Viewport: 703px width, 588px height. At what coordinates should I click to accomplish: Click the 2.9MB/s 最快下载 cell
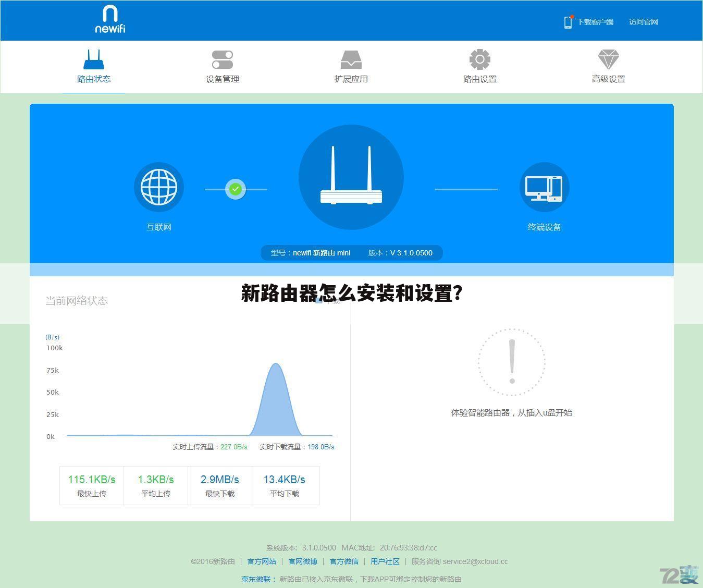pos(220,485)
